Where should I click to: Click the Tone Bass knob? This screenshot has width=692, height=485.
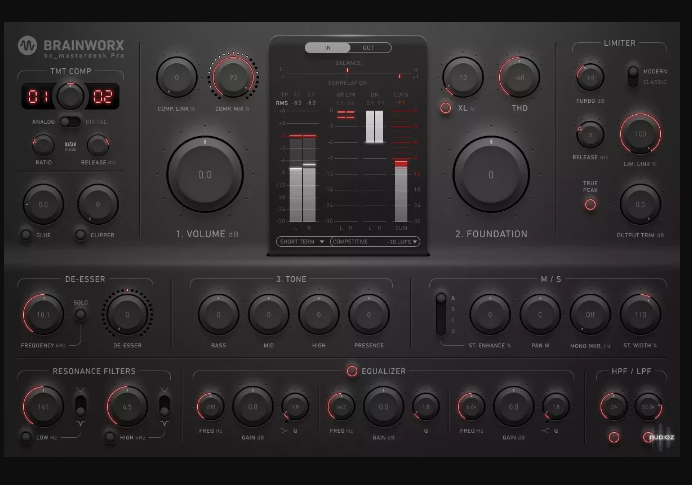tap(218, 315)
